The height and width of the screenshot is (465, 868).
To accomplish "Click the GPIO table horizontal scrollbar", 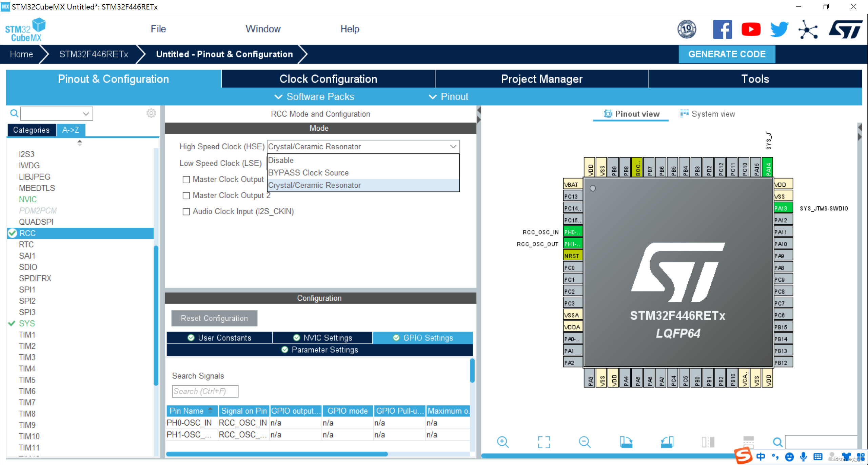I will [x=277, y=454].
